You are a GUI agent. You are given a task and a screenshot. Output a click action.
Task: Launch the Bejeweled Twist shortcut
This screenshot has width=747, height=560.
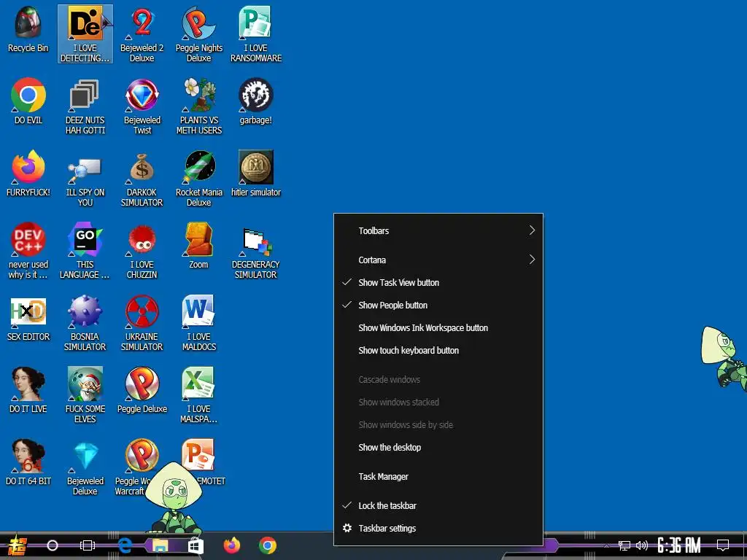click(142, 106)
